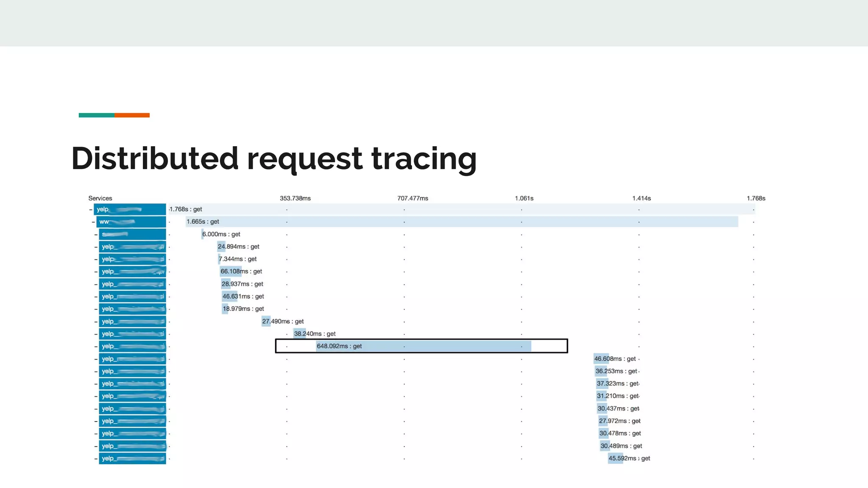Collapse the 6.000ms service row
Screen dimensions: 868x488
pyautogui.click(x=96, y=234)
